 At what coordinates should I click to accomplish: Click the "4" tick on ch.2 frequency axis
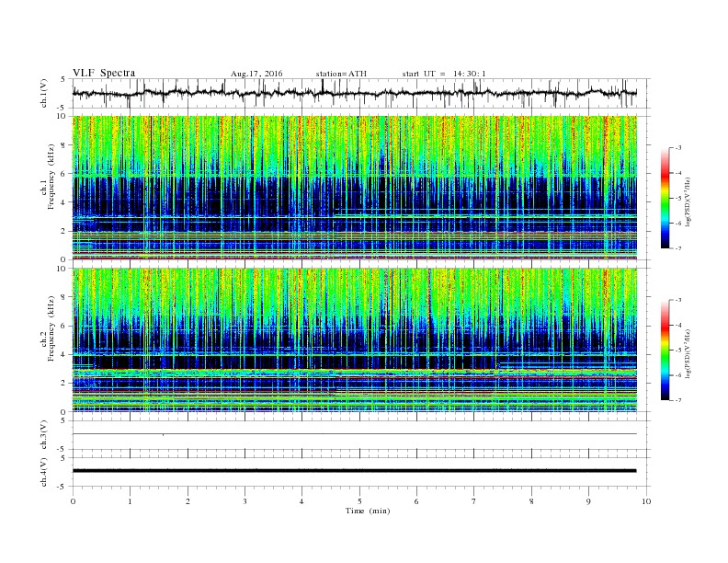coord(63,355)
